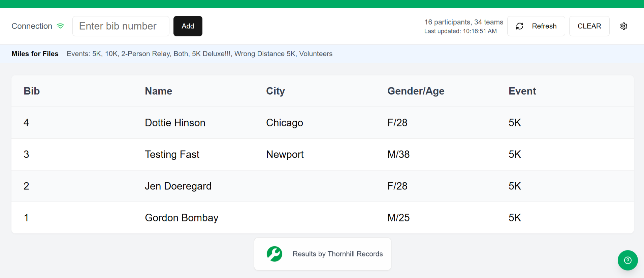
Task: Click the Name column header
Action: 158,91
